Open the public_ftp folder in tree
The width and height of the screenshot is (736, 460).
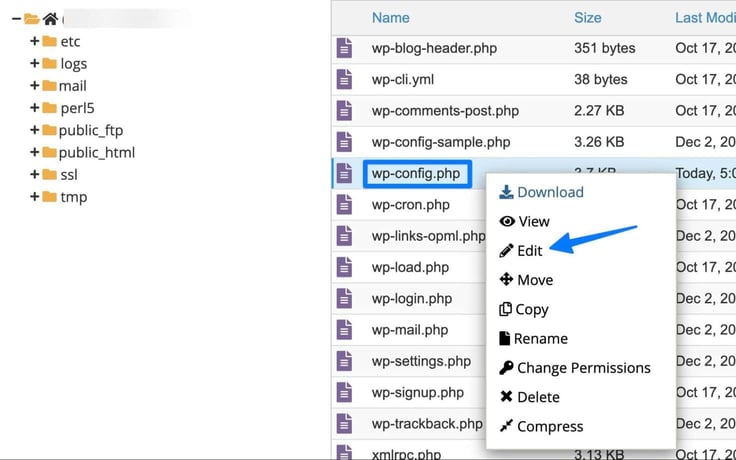pyautogui.click(x=91, y=130)
